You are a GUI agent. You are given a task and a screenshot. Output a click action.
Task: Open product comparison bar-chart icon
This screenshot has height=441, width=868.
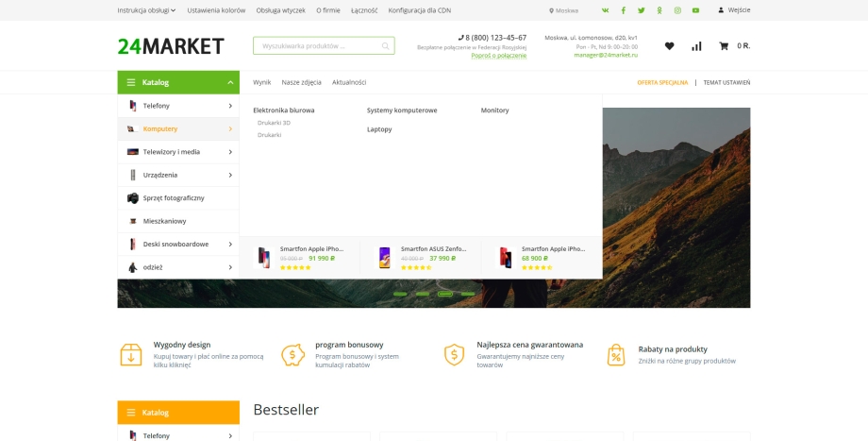(x=696, y=46)
